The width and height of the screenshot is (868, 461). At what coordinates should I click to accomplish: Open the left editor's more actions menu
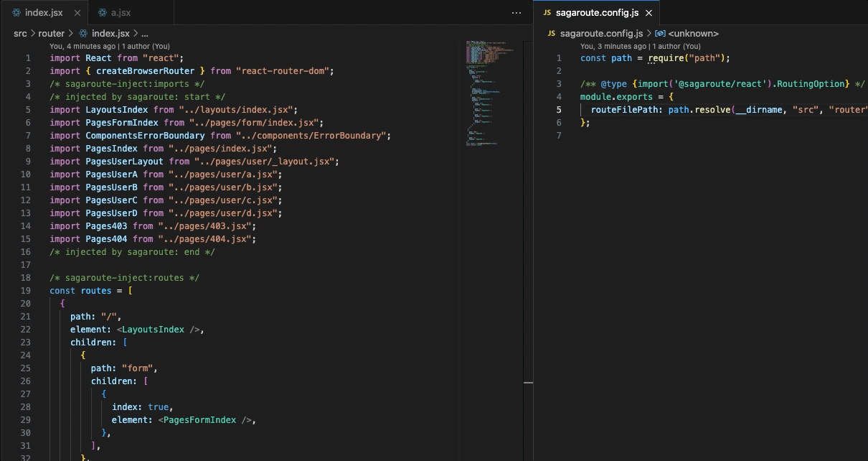[516, 13]
